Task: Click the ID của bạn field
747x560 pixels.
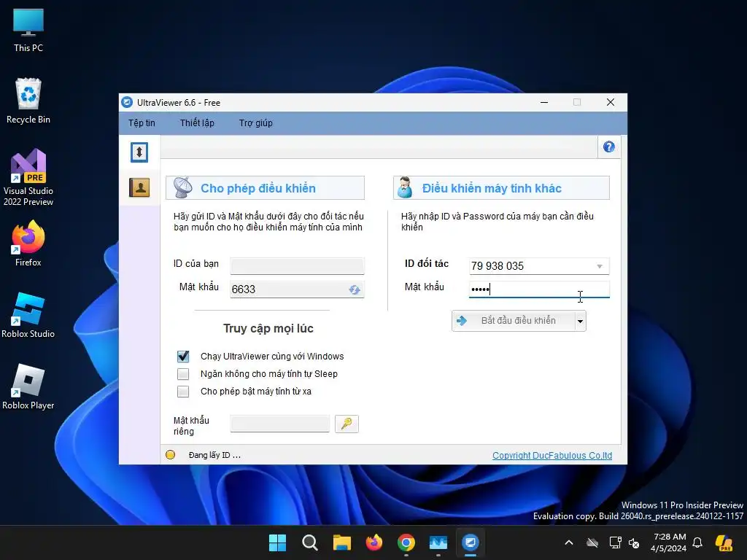Action: click(x=298, y=265)
